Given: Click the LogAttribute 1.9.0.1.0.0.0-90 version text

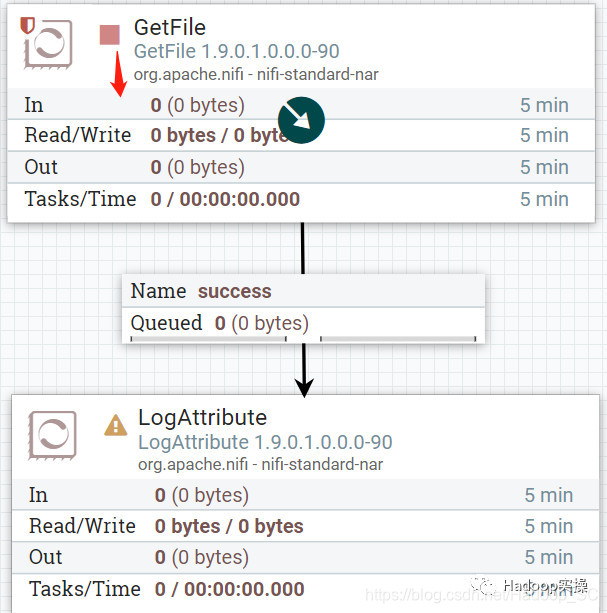Looking at the screenshot, I should click(x=265, y=442).
